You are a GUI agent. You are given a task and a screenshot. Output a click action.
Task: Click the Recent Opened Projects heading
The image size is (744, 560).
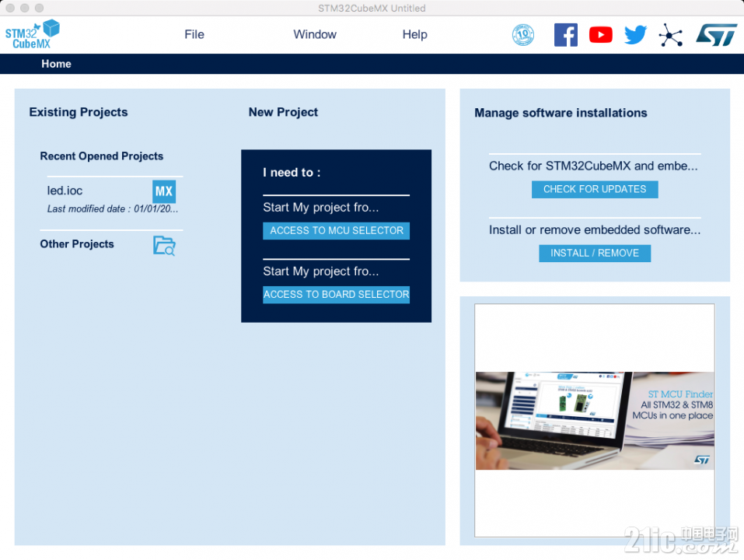102,156
